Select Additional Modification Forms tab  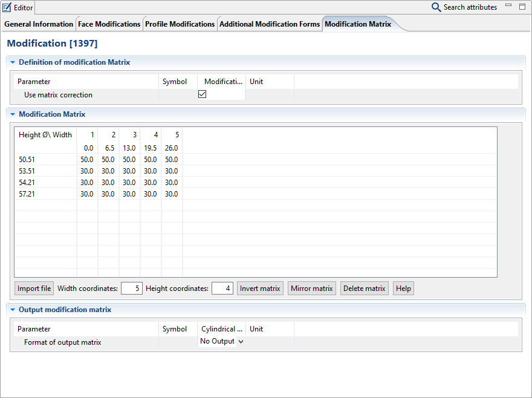click(269, 24)
